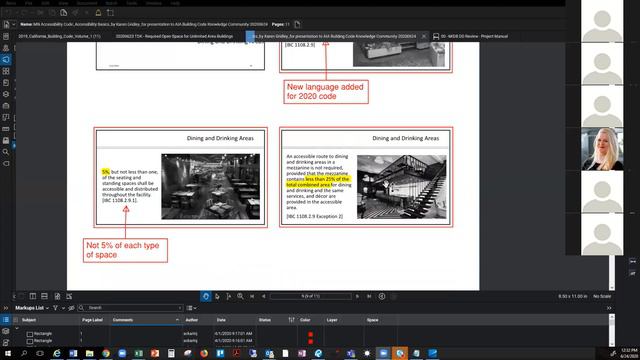Open the Search panel in left sidebar
640x360 pixels.
(6, 152)
